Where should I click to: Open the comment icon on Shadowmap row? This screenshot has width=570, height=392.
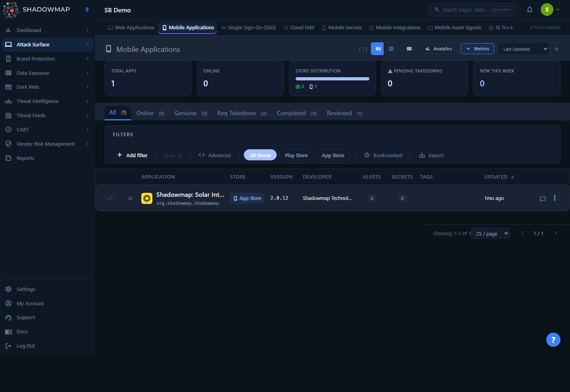tap(543, 199)
